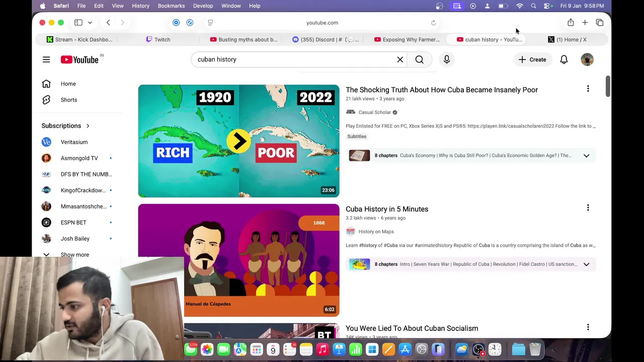The height and width of the screenshot is (362, 644).
Task: Open Control Center in the menu bar
Action: 547,6
